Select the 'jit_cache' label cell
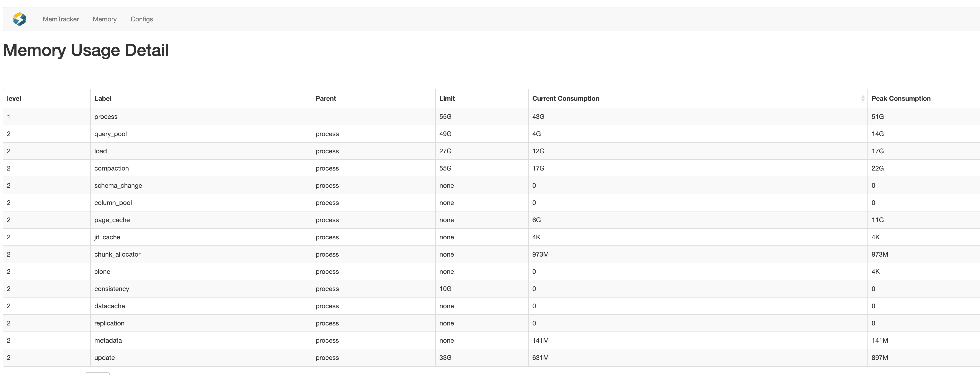This screenshot has width=980, height=375. tap(201, 237)
